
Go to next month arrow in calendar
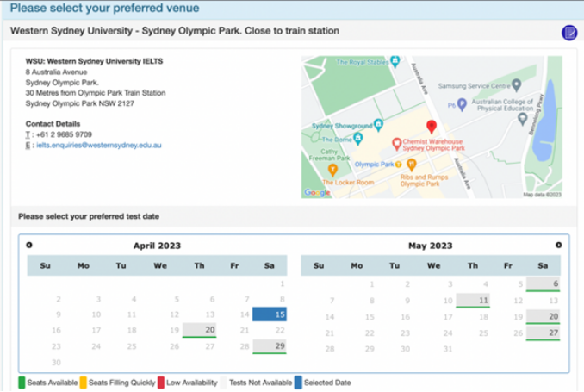tap(558, 245)
